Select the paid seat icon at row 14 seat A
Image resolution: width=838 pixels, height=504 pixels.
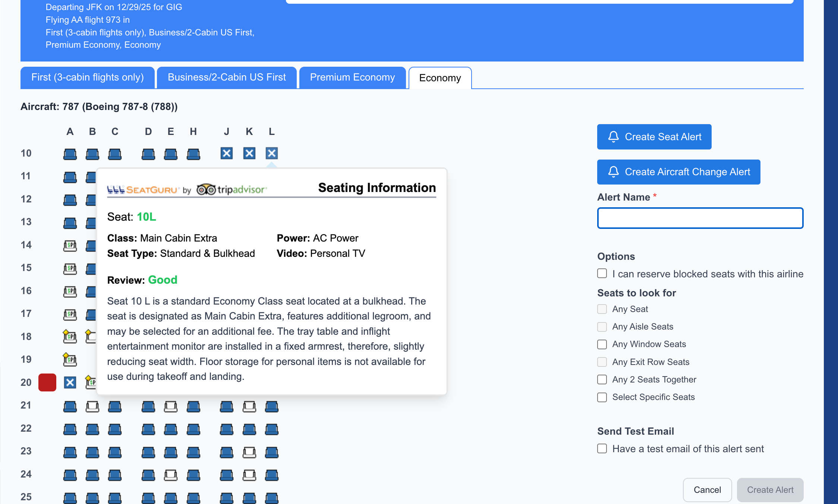[70, 246]
